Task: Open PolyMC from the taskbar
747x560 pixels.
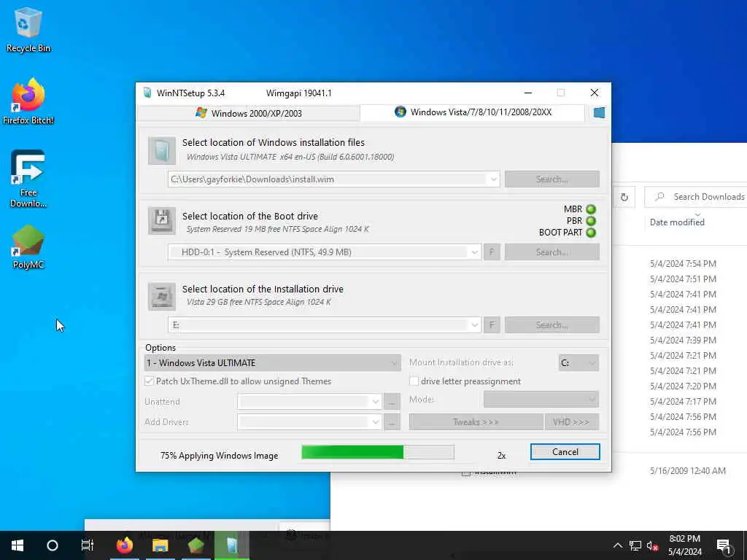Action: pos(196,545)
